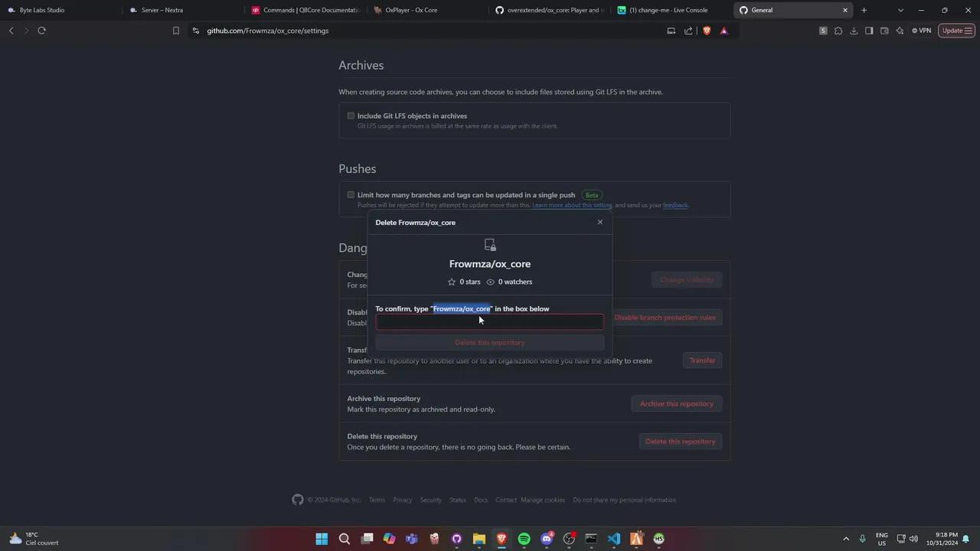Viewport: 980px width, 551px height.
Task: Open the Terms link in the footer
Action: coord(377,500)
